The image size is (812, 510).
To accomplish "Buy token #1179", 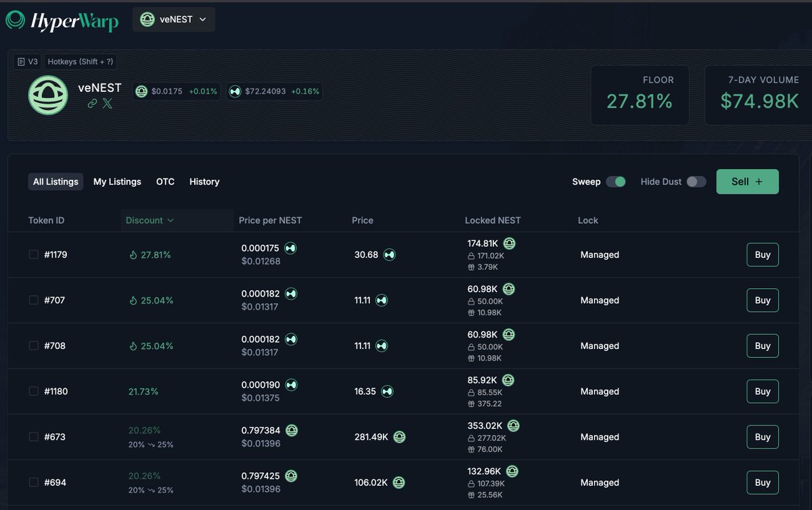I will click(763, 255).
